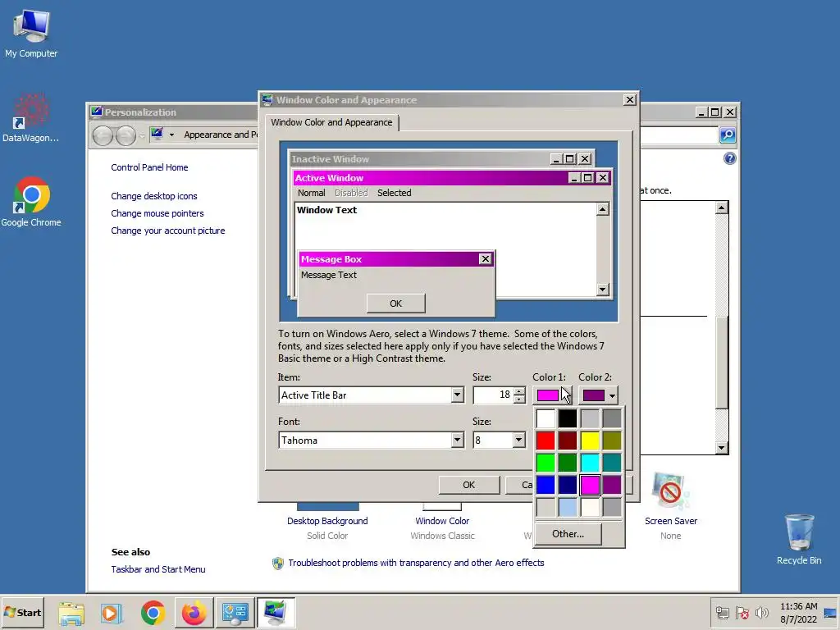
Task: Open My Computer desktop icon
Action: (x=31, y=33)
